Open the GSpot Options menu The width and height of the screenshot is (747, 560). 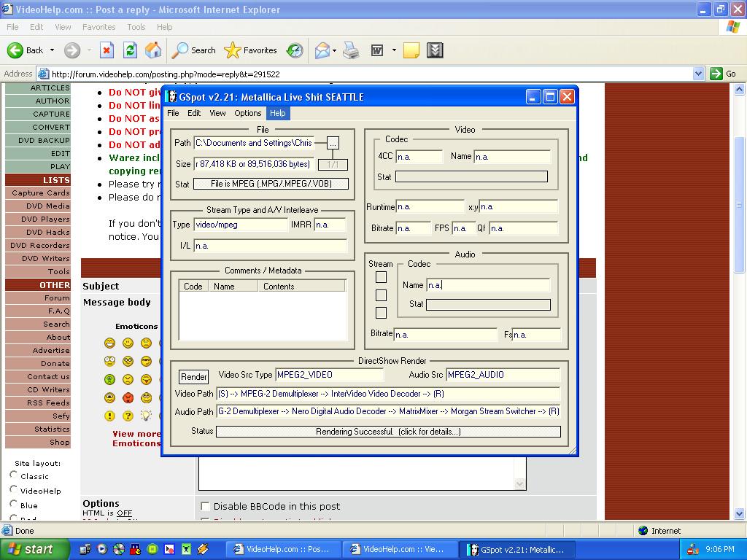pos(248,113)
